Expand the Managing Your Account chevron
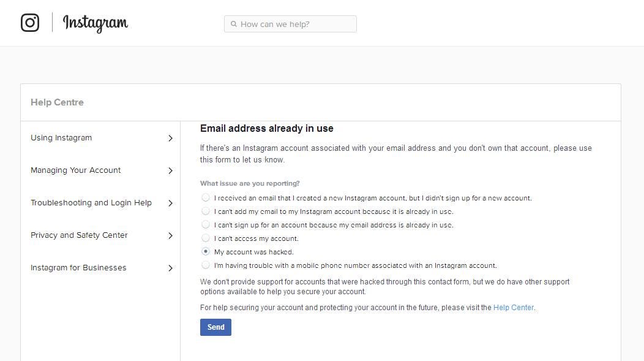The width and height of the screenshot is (644, 361). click(x=170, y=171)
